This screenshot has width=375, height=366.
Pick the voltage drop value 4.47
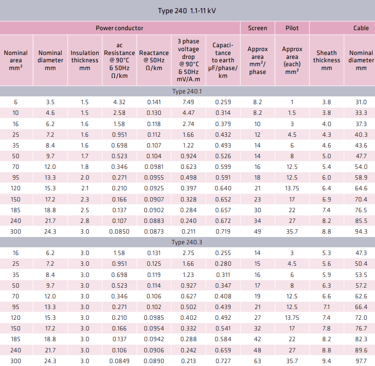188,113
